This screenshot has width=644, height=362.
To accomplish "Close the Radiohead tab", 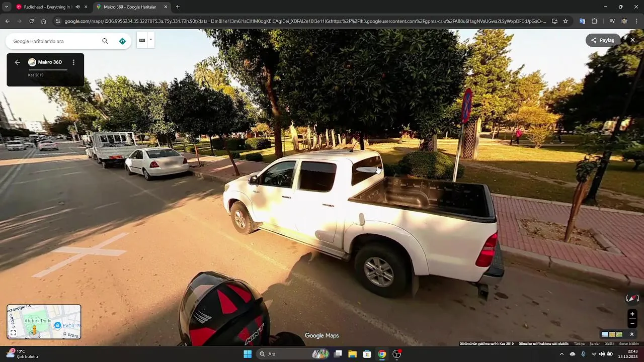I will [x=86, y=7].
